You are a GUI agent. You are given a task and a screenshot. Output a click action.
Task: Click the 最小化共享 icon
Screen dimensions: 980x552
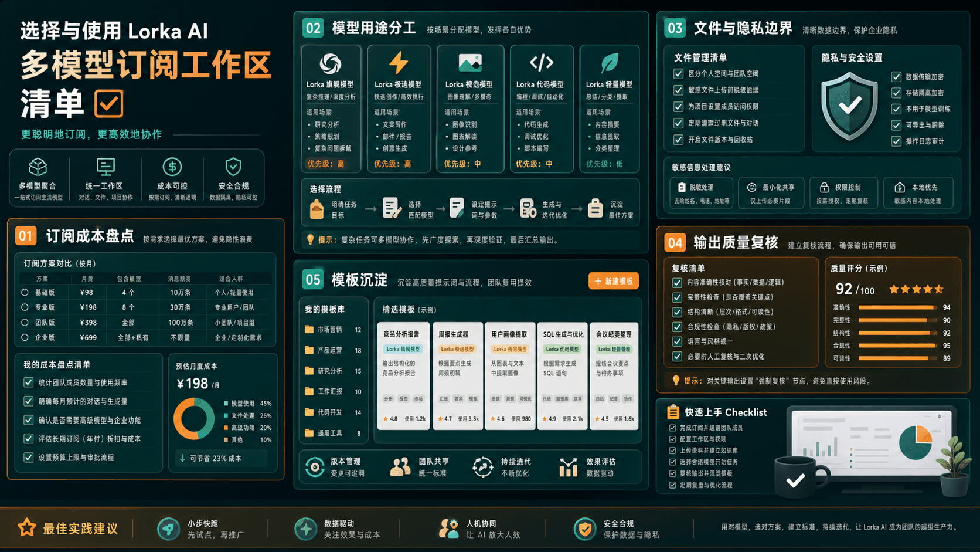[x=751, y=187]
